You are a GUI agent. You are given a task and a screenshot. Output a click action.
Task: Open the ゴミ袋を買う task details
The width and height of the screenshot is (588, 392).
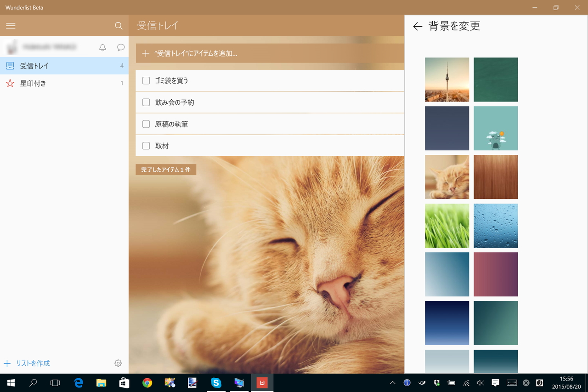click(x=270, y=80)
